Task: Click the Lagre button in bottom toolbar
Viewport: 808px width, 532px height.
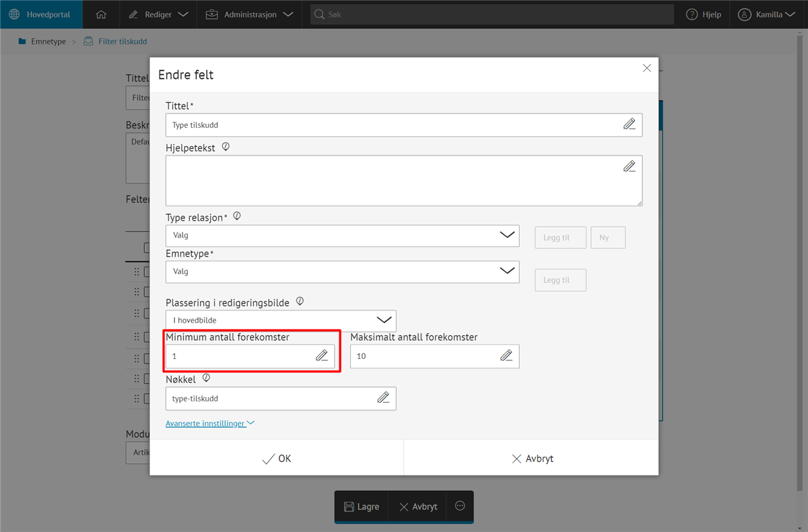Action: pos(362,506)
